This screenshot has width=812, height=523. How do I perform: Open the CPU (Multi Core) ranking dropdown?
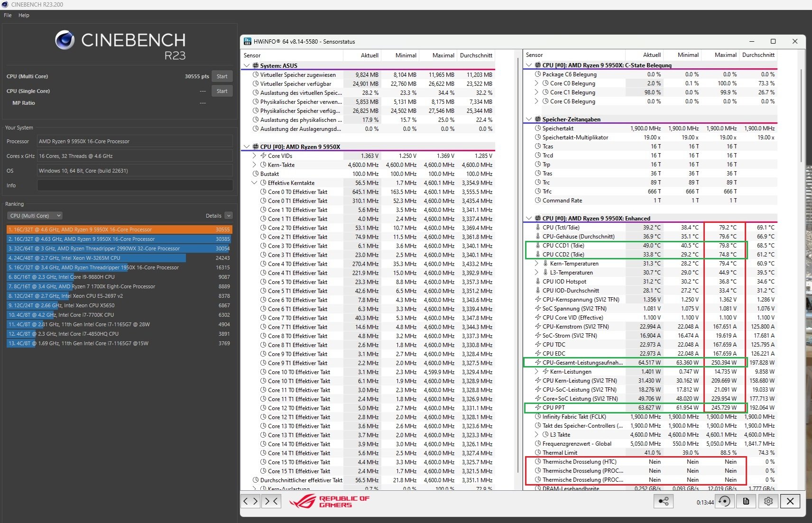[35, 216]
